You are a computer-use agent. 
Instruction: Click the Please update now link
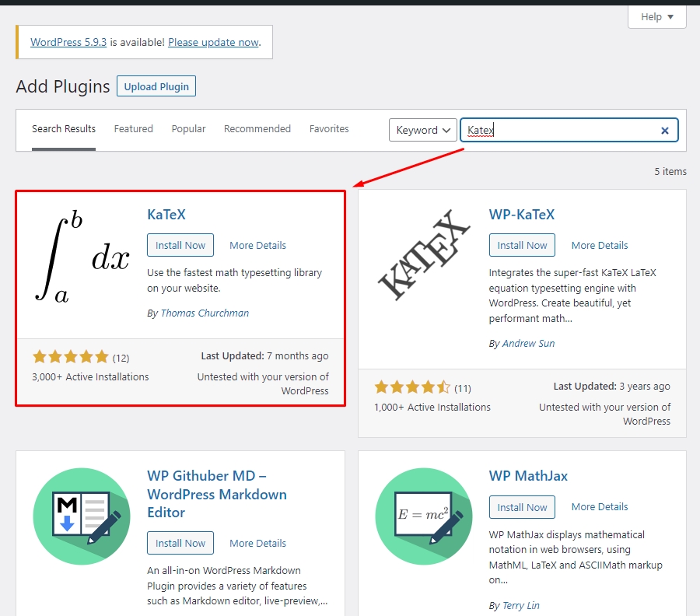[x=213, y=43]
